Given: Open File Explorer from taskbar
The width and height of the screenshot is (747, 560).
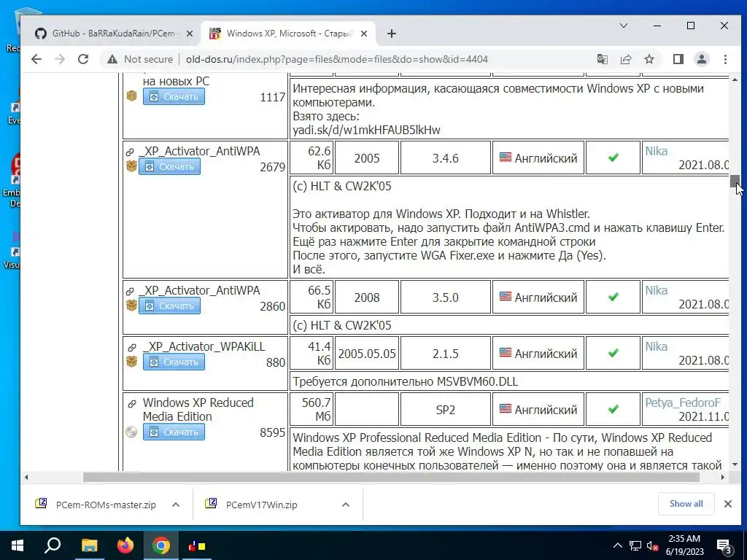Looking at the screenshot, I should 89,545.
